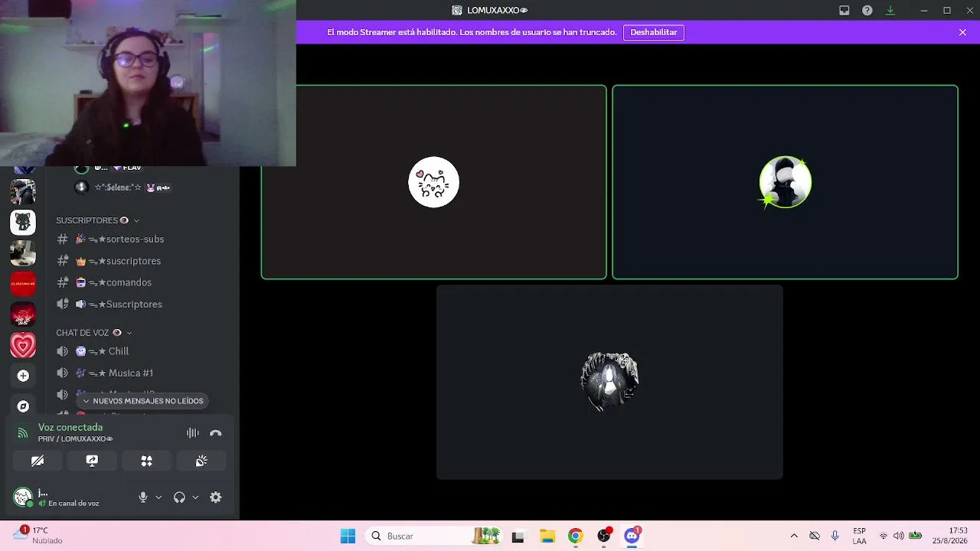The width and height of the screenshot is (980, 551).
Task: Mute the microphone
Action: point(142,497)
